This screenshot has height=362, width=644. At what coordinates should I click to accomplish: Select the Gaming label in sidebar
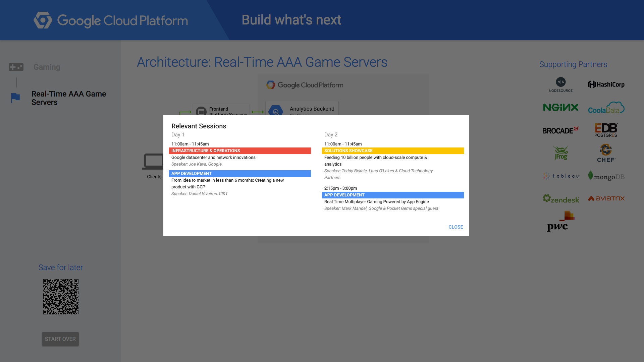pyautogui.click(x=47, y=67)
